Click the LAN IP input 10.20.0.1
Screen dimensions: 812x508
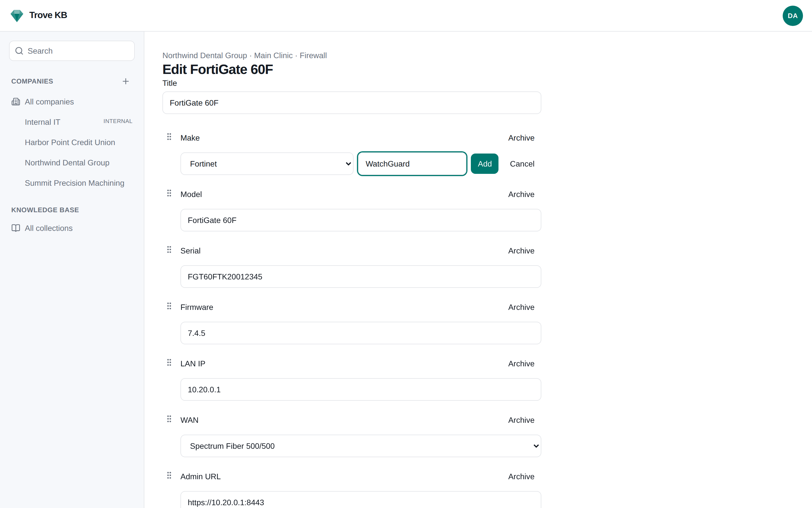click(x=361, y=389)
